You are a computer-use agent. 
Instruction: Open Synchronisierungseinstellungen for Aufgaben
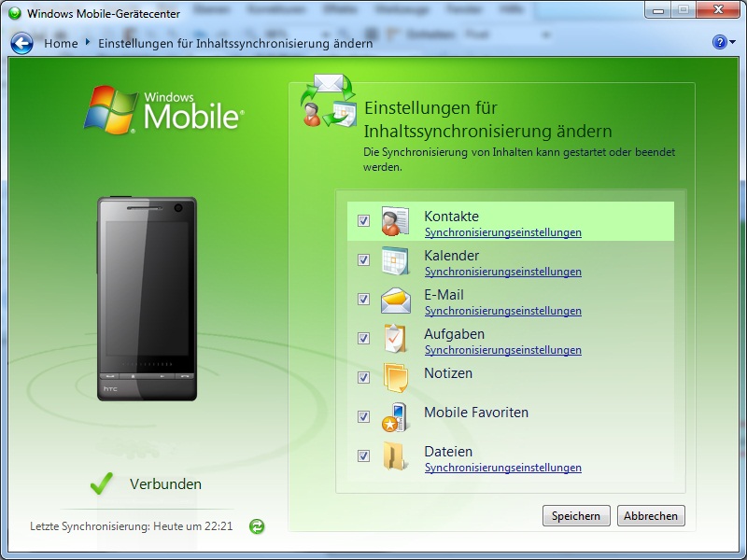coord(502,350)
